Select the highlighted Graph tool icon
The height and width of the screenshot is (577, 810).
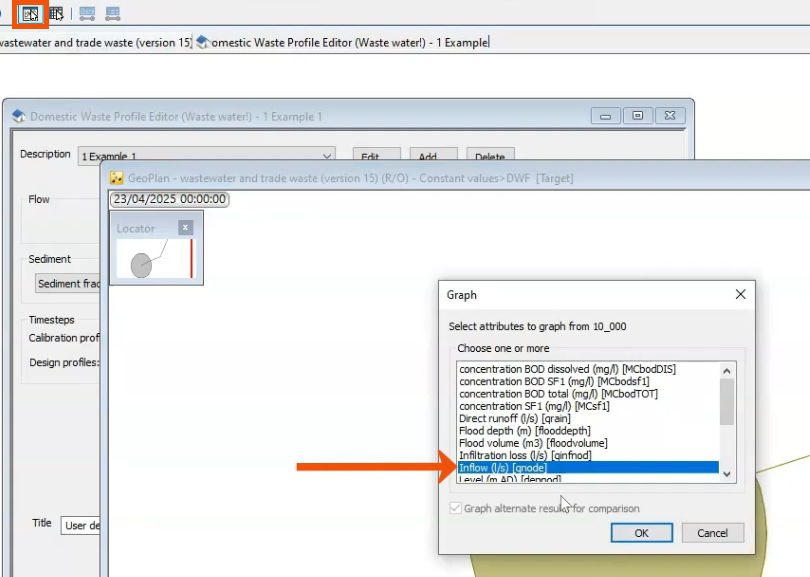click(31, 13)
